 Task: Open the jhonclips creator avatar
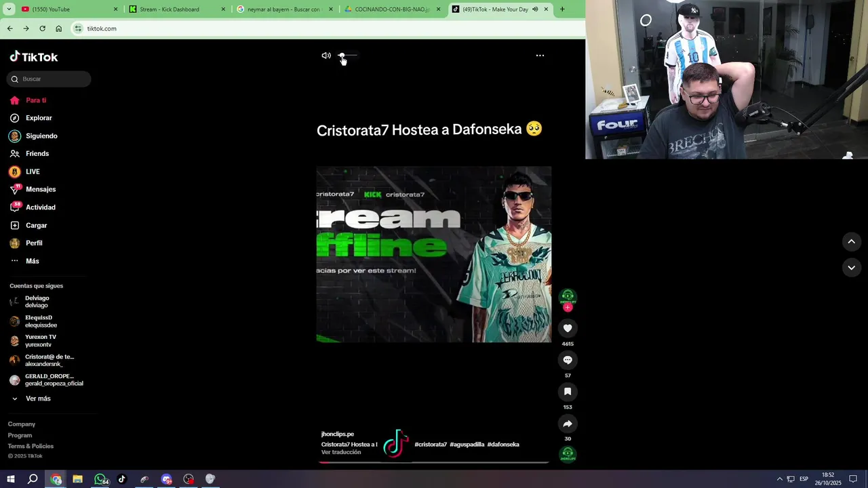[x=568, y=296]
